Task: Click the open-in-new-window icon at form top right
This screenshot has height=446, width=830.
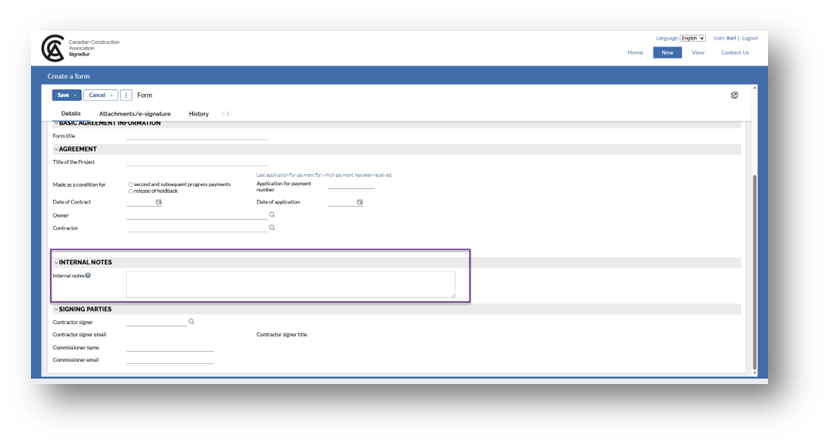Action: (734, 95)
